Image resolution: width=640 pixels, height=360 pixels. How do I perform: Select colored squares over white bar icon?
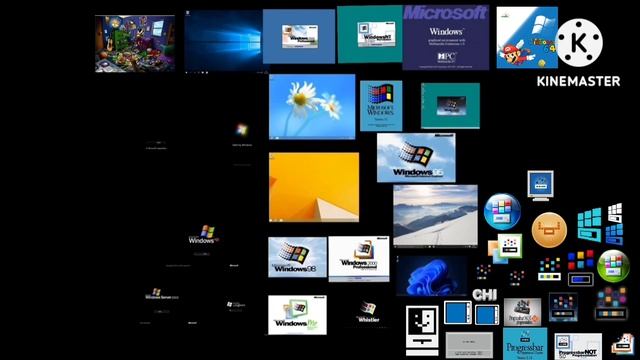[x=549, y=269]
